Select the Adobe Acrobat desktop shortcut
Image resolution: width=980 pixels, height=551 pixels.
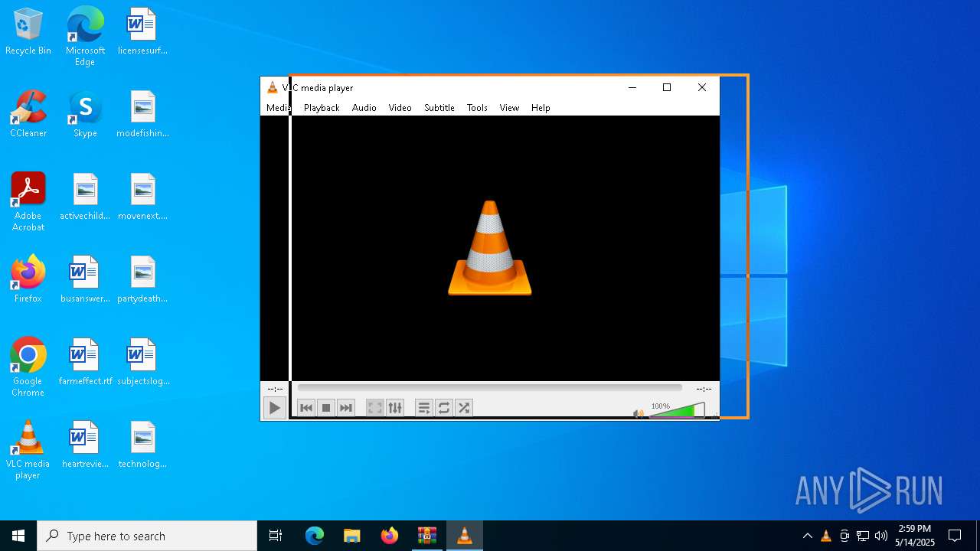point(28,202)
